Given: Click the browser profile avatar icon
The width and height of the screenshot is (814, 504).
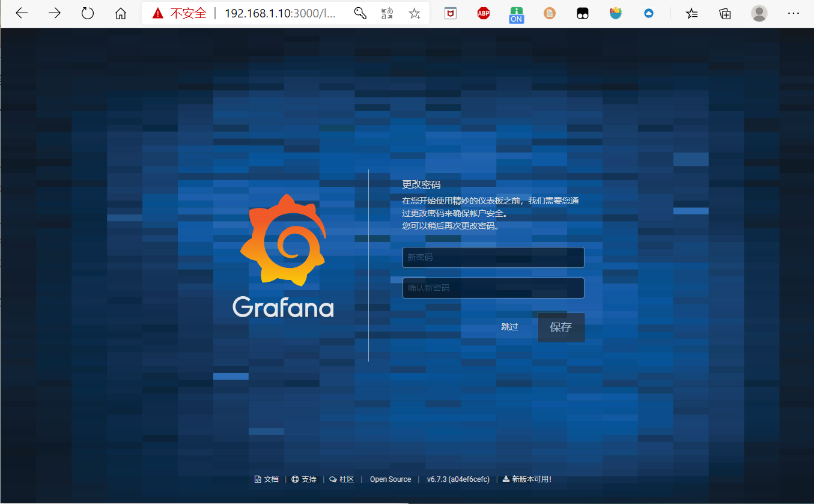Looking at the screenshot, I should click(x=759, y=13).
